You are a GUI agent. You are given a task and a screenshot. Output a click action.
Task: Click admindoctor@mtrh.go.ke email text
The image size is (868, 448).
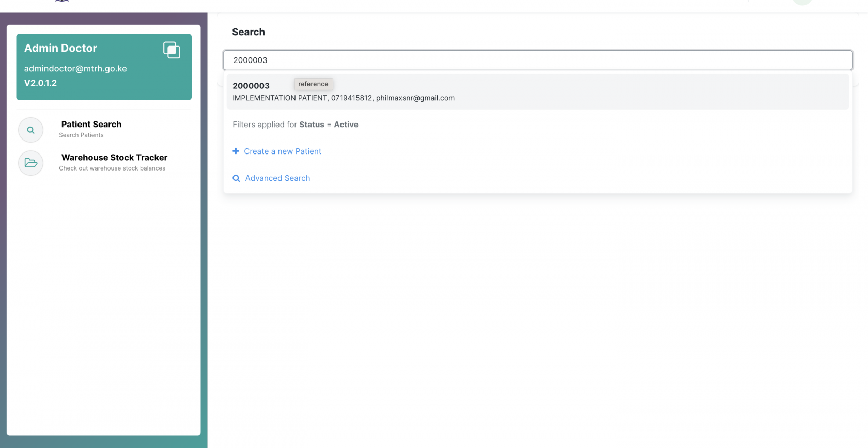click(x=75, y=68)
